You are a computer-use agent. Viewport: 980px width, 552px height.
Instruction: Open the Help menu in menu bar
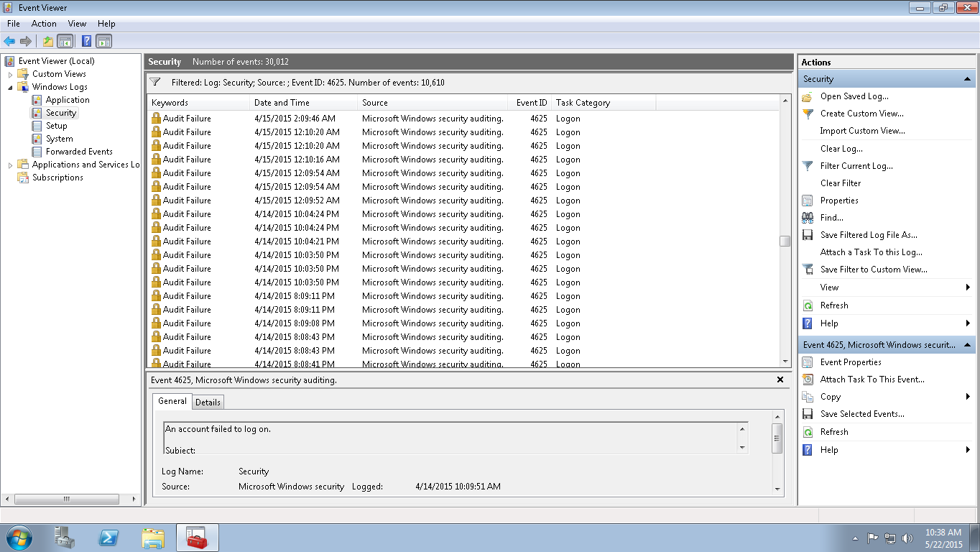pyautogui.click(x=106, y=24)
